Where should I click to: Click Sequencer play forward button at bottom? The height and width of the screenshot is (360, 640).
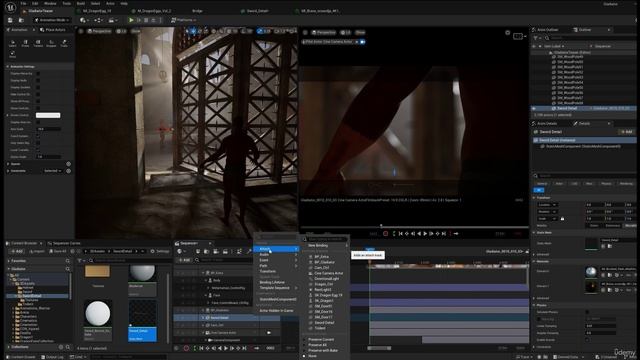[x=226, y=348]
